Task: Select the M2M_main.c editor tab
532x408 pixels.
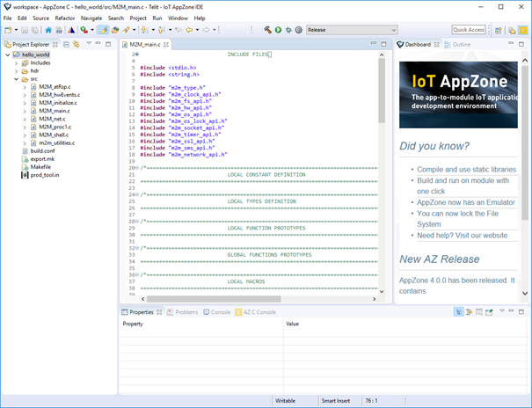Action: click(145, 45)
